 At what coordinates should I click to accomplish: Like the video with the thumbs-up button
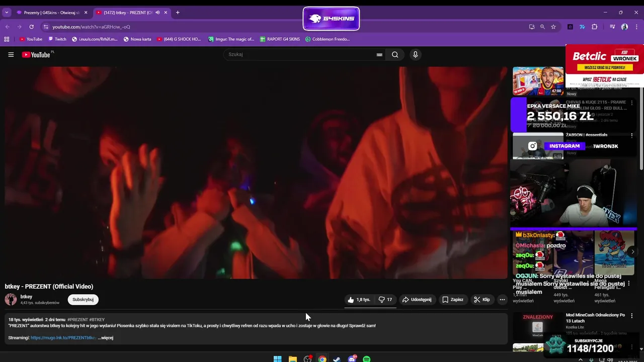359,300
